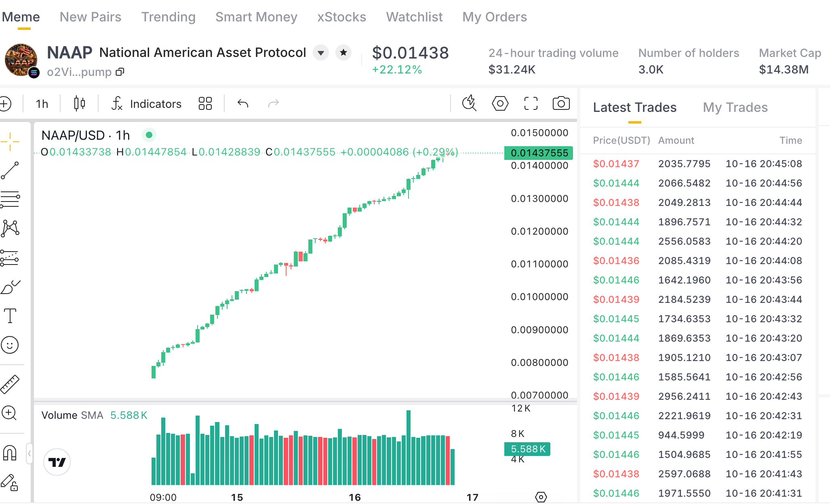Viewport: 830px width, 504px height.
Task: Click the 5.588K volume scale label
Action: [x=527, y=449]
